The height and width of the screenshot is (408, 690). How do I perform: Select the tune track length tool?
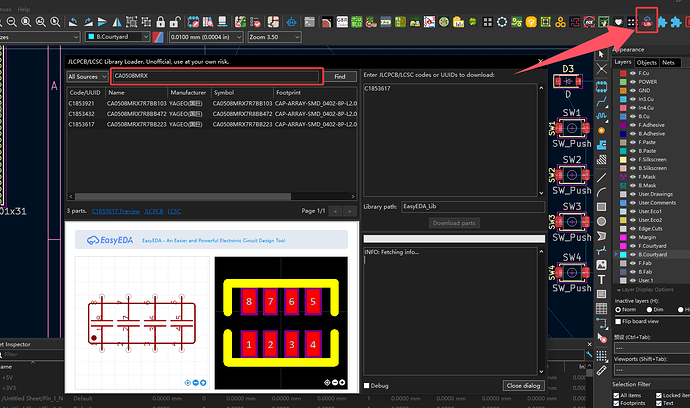(x=602, y=117)
